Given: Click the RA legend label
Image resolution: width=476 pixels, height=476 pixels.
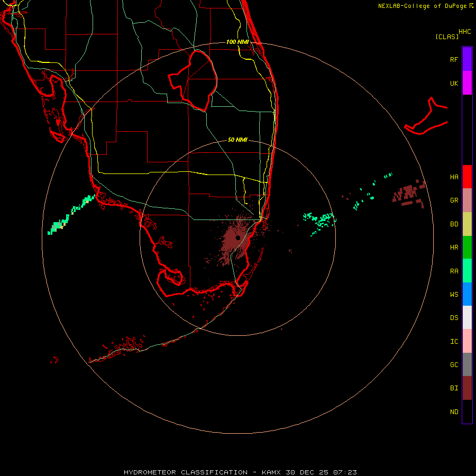Looking at the screenshot, I should point(454,271).
